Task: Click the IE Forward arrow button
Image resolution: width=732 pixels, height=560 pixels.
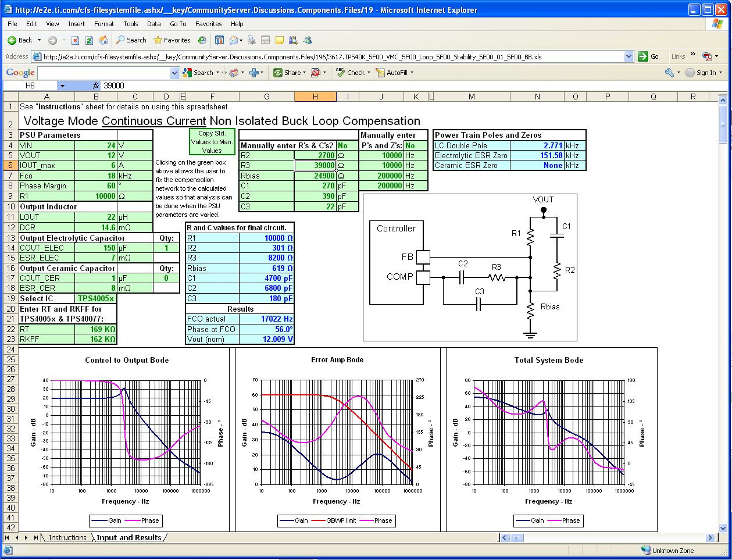Action: pyautogui.click(x=52, y=40)
